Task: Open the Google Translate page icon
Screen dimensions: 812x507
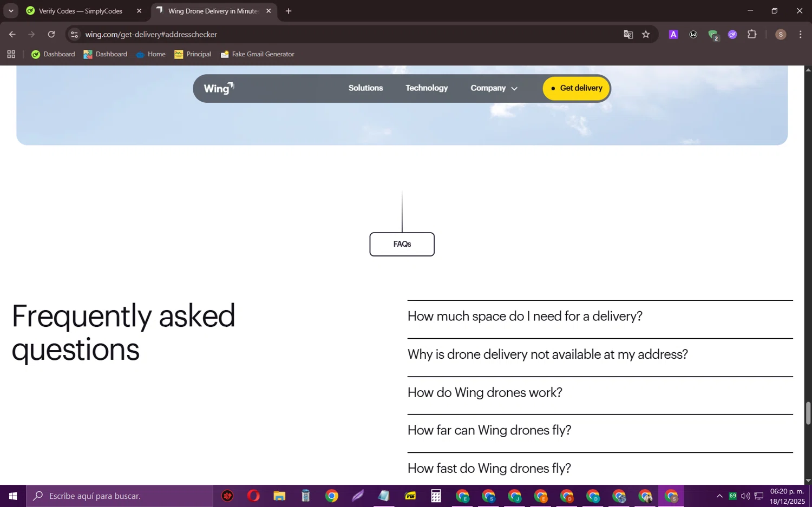Action: tap(628, 35)
